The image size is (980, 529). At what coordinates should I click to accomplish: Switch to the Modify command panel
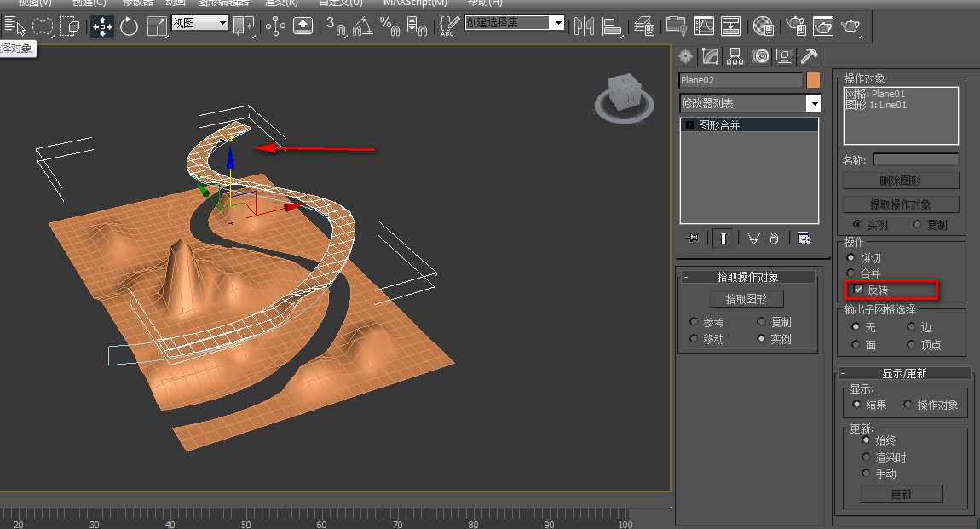coord(710,56)
